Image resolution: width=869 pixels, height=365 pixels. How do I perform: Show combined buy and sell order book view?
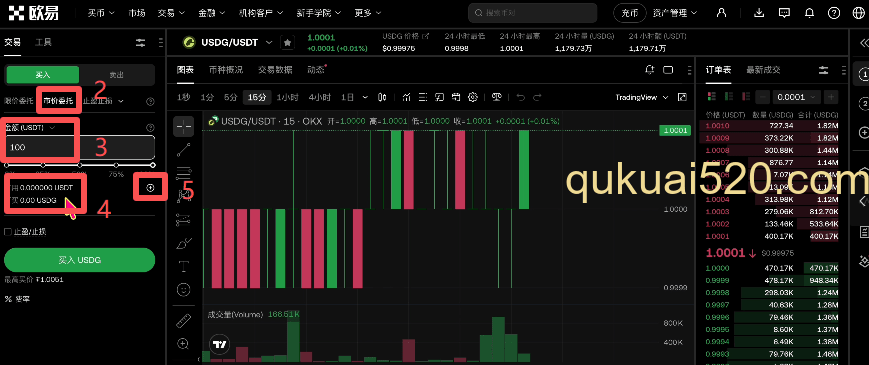pos(712,97)
